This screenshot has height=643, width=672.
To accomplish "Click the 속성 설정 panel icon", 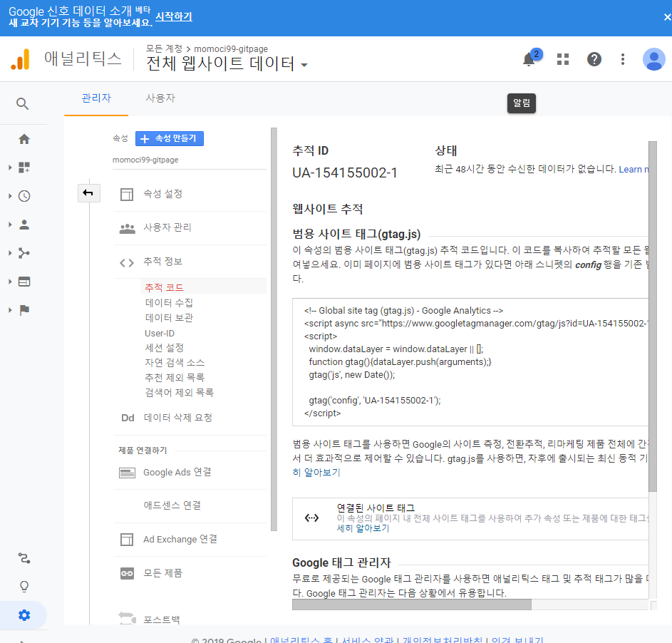I will (x=126, y=194).
